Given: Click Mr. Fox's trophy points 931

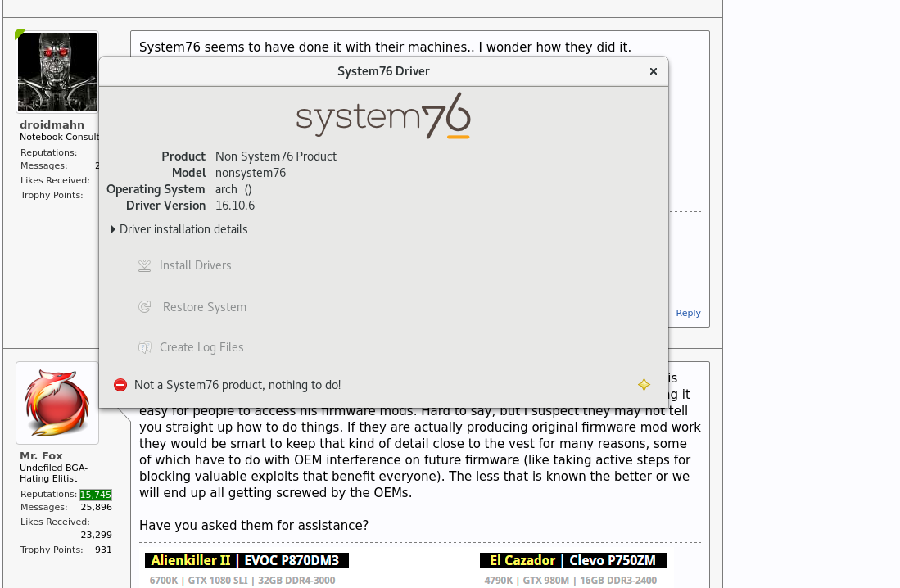Looking at the screenshot, I should click(x=103, y=550).
